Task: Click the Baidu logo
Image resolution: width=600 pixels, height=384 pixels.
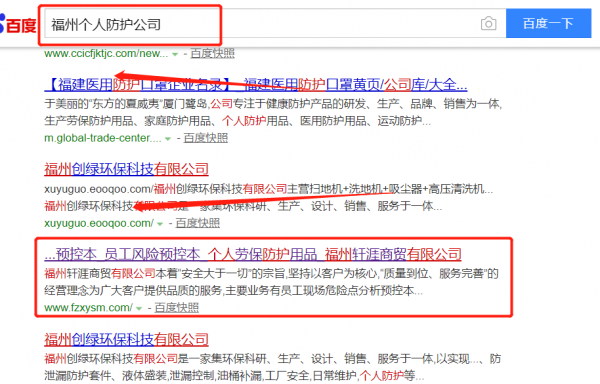Action: tap(18, 24)
